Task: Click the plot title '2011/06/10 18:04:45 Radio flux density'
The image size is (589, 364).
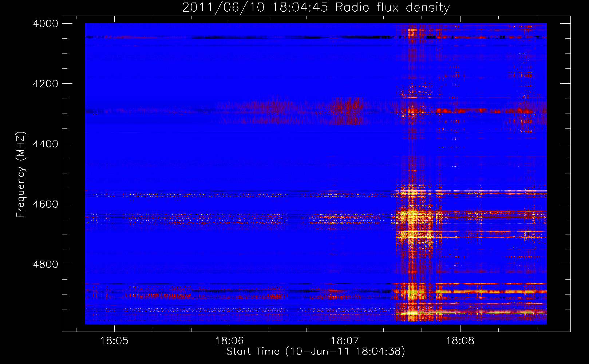Action: [x=316, y=7]
